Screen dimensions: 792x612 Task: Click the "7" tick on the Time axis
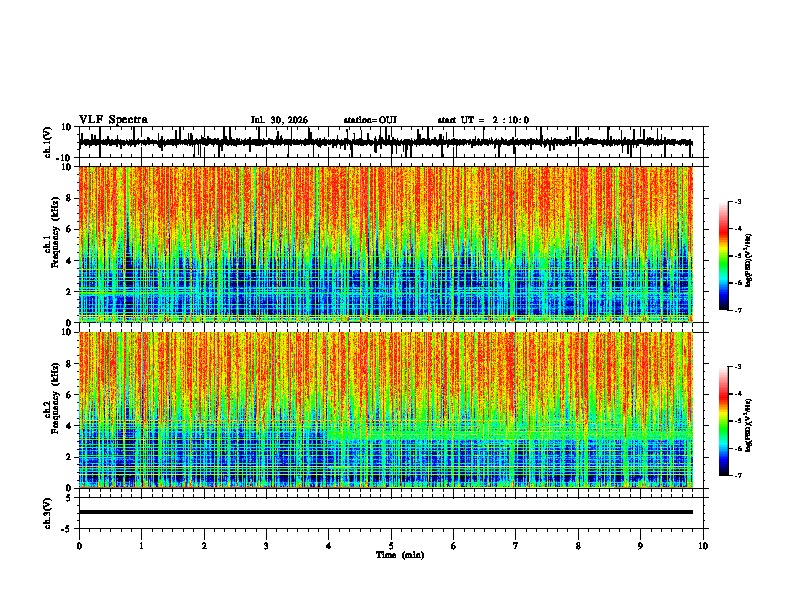pyautogui.click(x=516, y=546)
